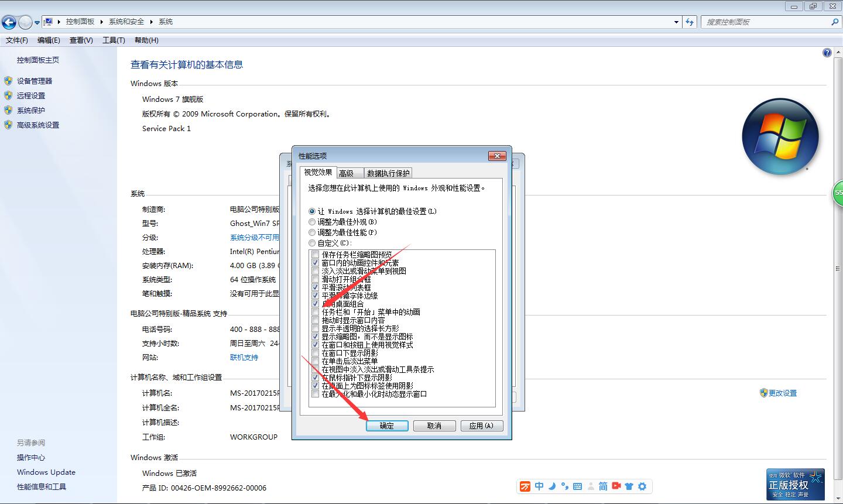Image resolution: width=843 pixels, height=504 pixels.
Task: Expand breadcrumb arrow after 系统和安全
Action: click(x=151, y=22)
